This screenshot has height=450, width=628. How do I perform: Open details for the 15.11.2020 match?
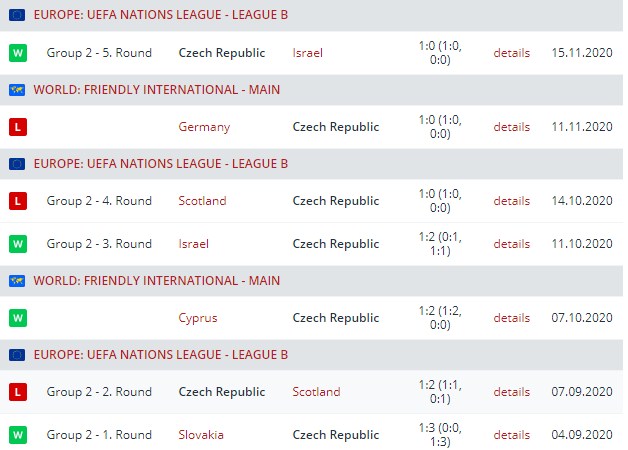[x=511, y=52]
